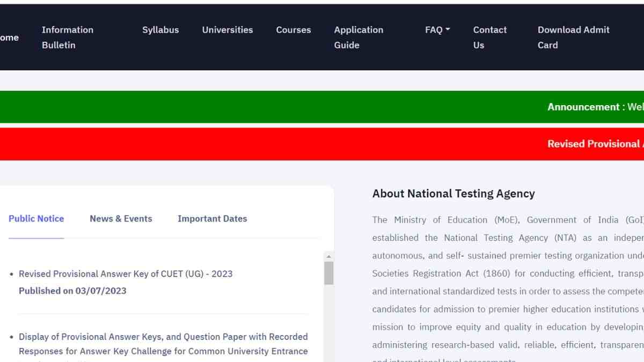The width and height of the screenshot is (644, 362).
Task: Click the notice list scrollbar up arrow
Action: coord(329,256)
